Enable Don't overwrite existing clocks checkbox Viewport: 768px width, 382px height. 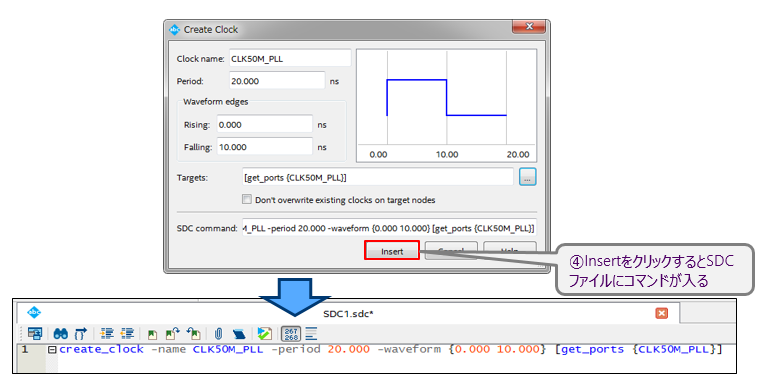[x=247, y=200]
